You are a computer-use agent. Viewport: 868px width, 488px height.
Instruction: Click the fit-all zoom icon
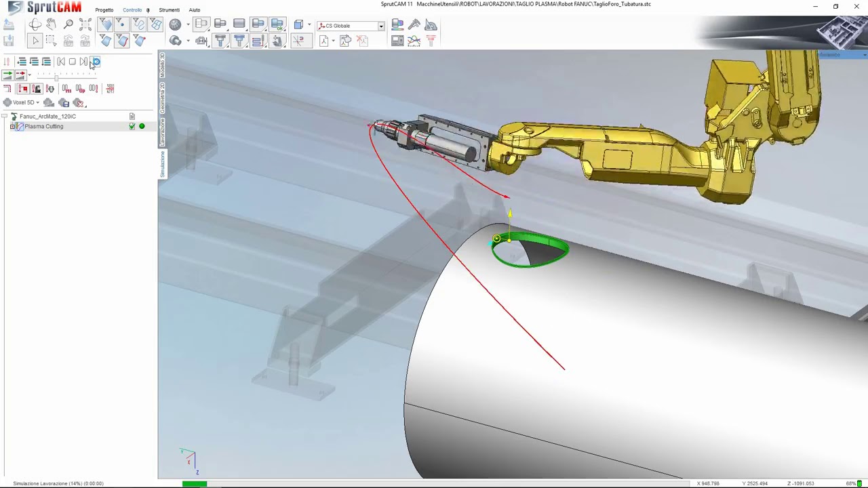point(85,24)
